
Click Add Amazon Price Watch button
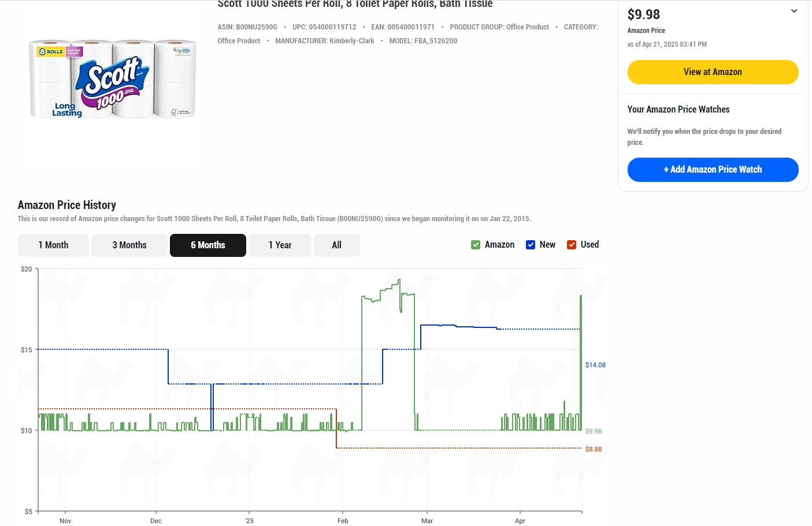coord(713,170)
